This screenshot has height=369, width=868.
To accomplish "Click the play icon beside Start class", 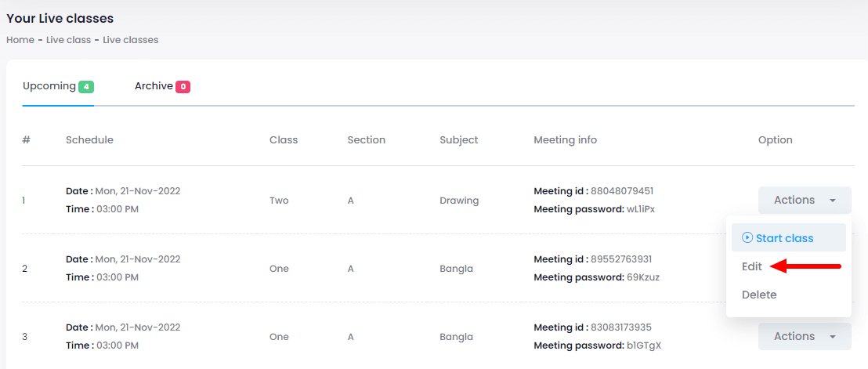I will click(747, 238).
